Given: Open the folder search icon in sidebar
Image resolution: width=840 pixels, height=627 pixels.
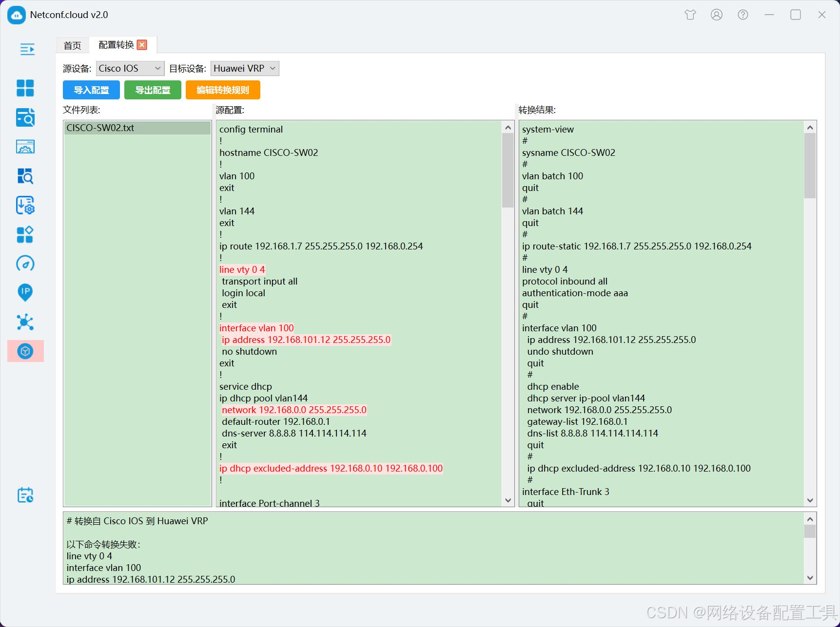Looking at the screenshot, I should coord(25,117).
